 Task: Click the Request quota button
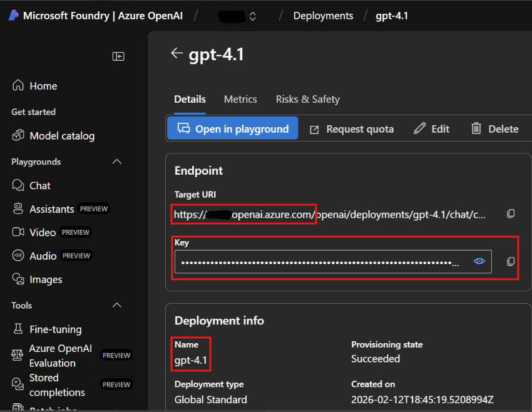[352, 129]
